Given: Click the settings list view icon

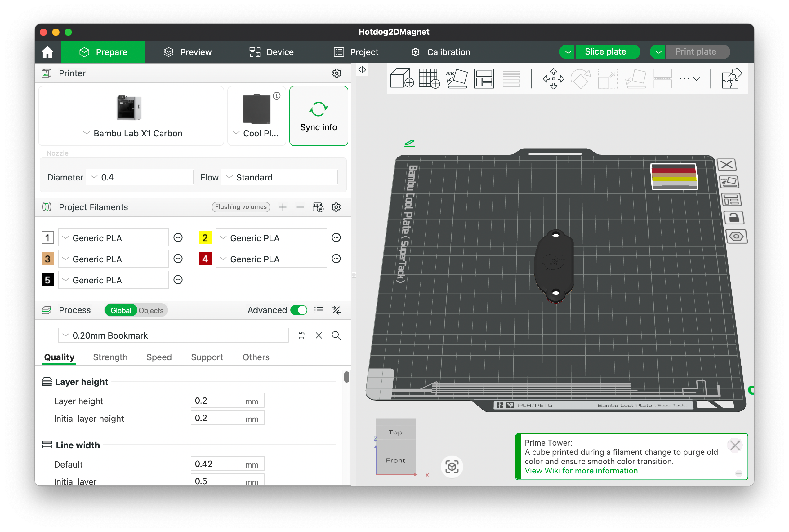Looking at the screenshot, I should 319,310.
